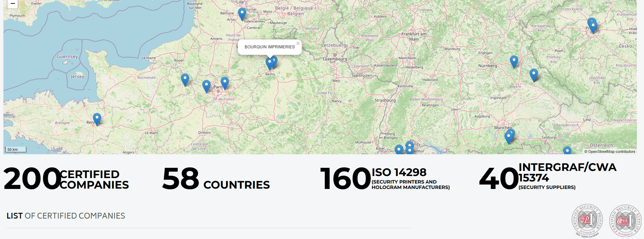This screenshot has height=239, width=644.
Task: Select the marker near the Bayern–Czech border
Action: [534, 75]
